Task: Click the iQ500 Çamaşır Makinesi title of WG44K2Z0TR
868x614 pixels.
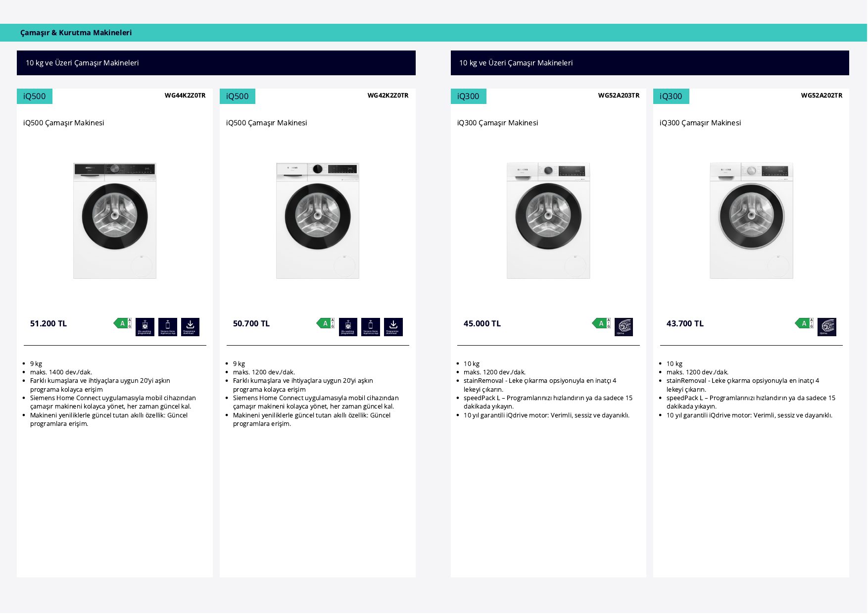Action: click(64, 123)
